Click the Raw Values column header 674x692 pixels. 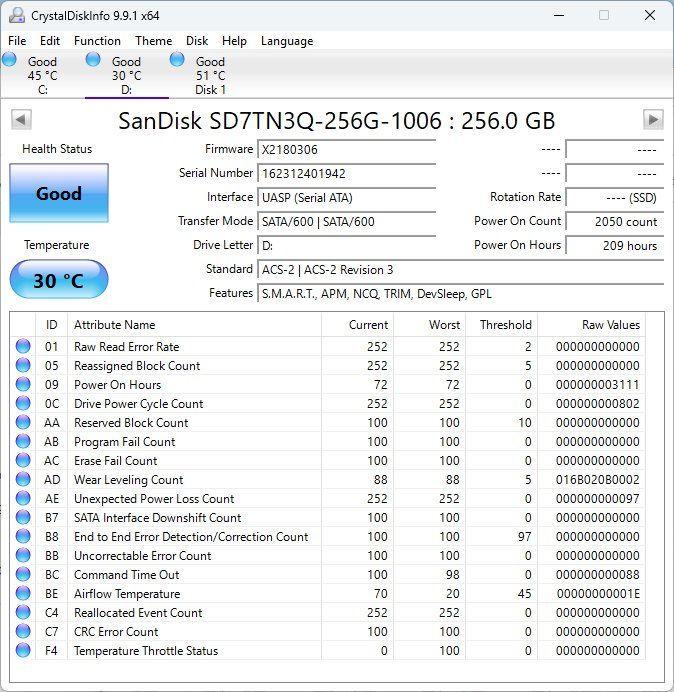(x=591, y=325)
